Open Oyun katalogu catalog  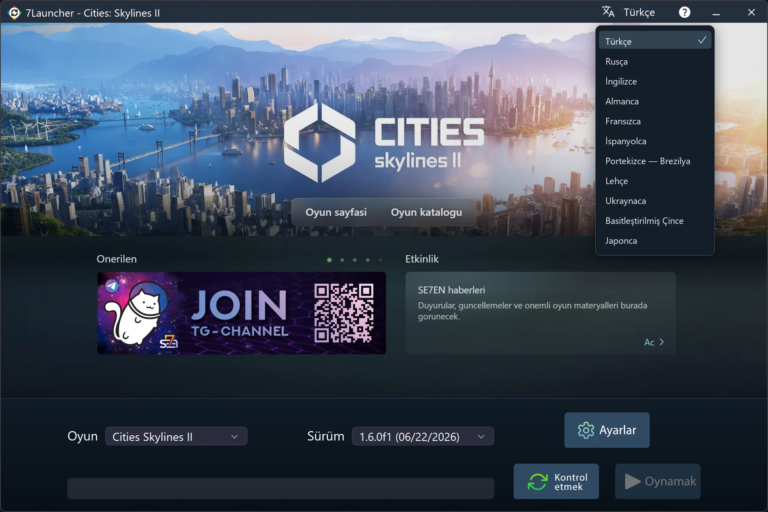point(426,212)
